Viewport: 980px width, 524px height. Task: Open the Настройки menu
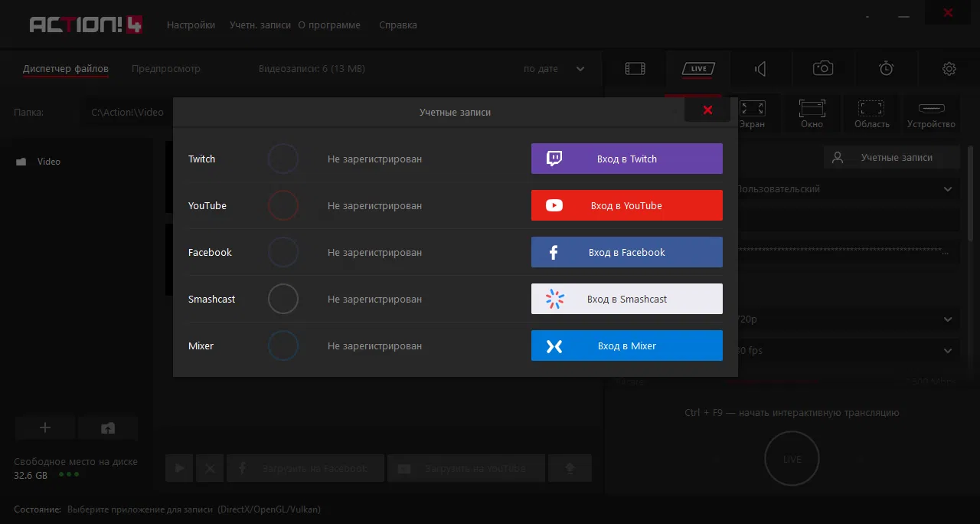pos(191,25)
